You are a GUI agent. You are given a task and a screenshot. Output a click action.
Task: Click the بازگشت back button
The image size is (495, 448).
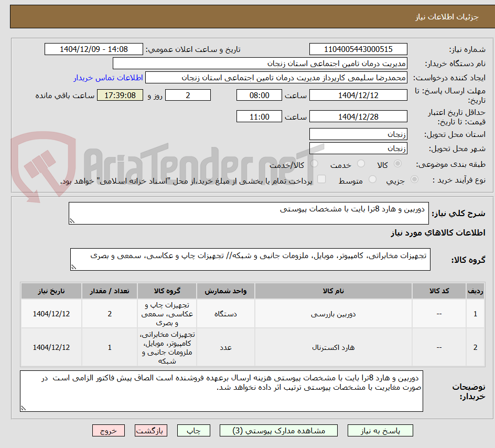[x=151, y=431]
